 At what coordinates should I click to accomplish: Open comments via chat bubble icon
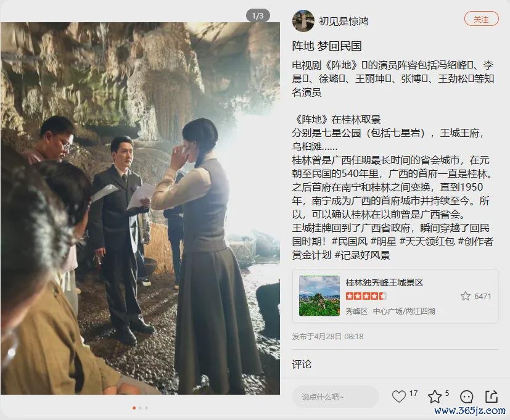466,397
